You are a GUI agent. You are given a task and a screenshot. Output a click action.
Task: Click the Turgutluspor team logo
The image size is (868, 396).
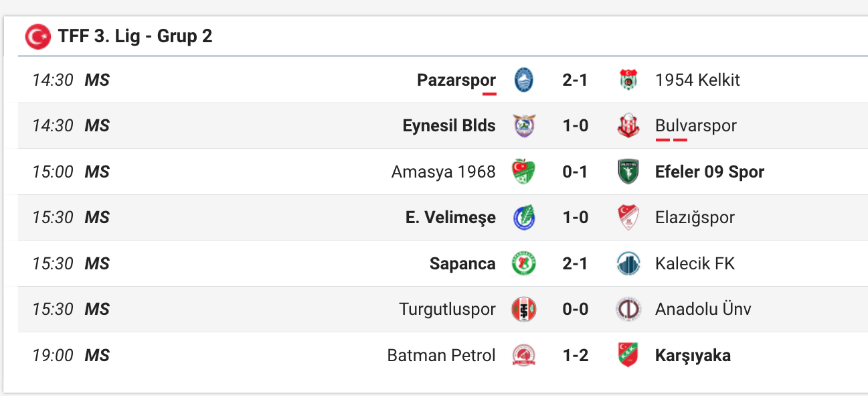(524, 310)
